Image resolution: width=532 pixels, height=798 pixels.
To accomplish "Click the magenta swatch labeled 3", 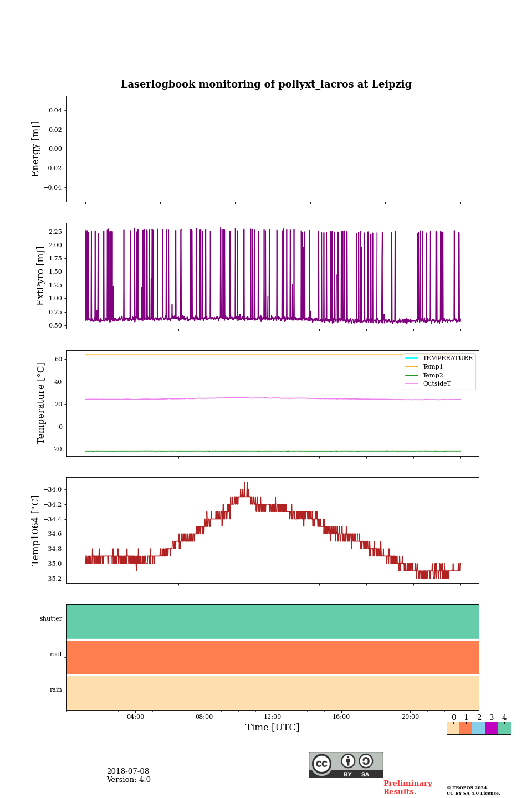I will pyautogui.click(x=492, y=728).
